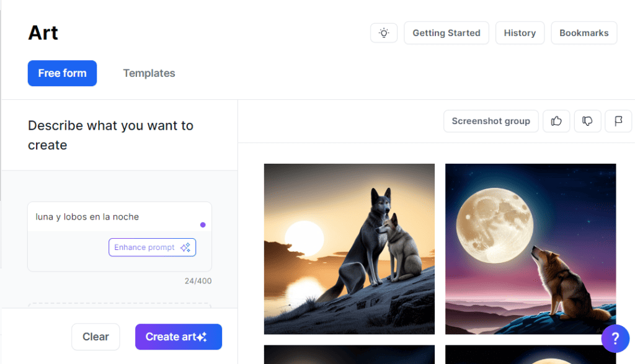
Task: Focus the prompt field reading 'luna y lobos'
Action: coord(112,217)
